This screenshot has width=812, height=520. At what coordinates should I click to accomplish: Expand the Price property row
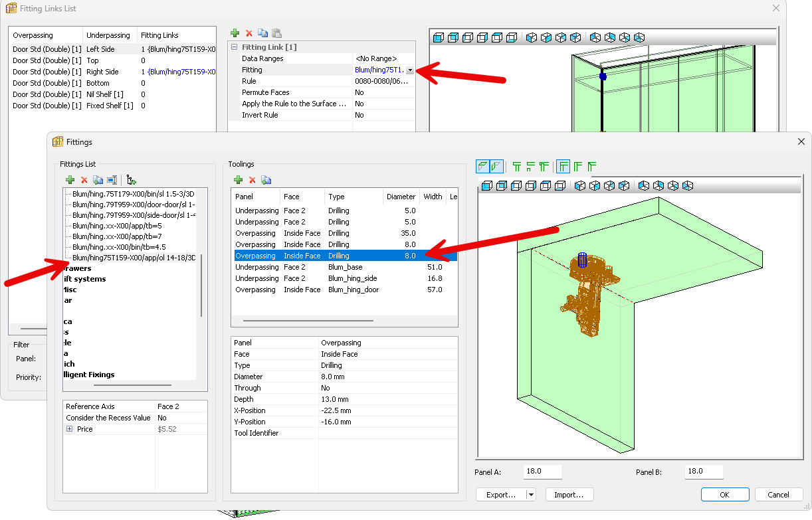coord(70,430)
